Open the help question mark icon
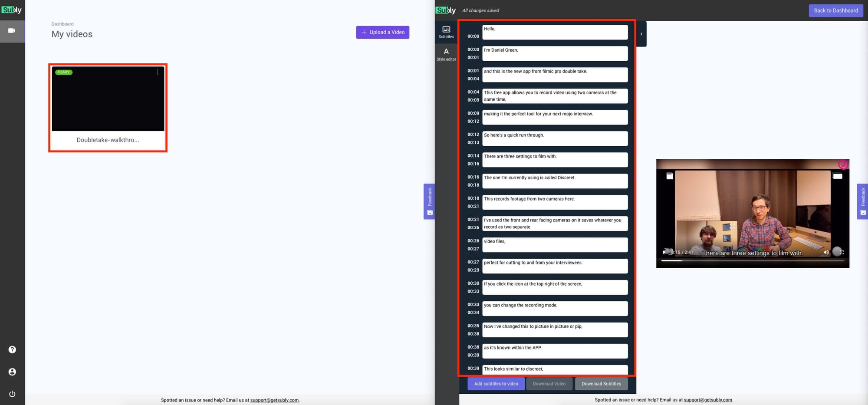 pyautogui.click(x=12, y=349)
